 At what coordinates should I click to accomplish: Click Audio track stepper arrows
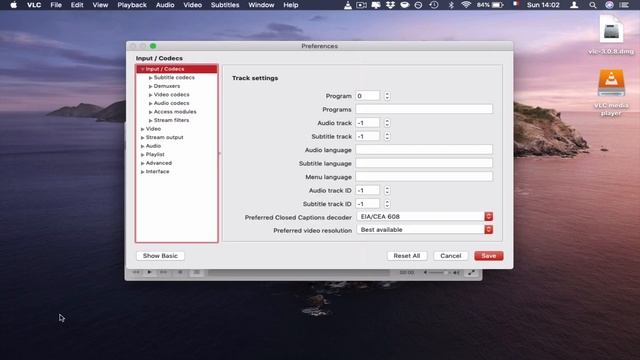pos(387,123)
